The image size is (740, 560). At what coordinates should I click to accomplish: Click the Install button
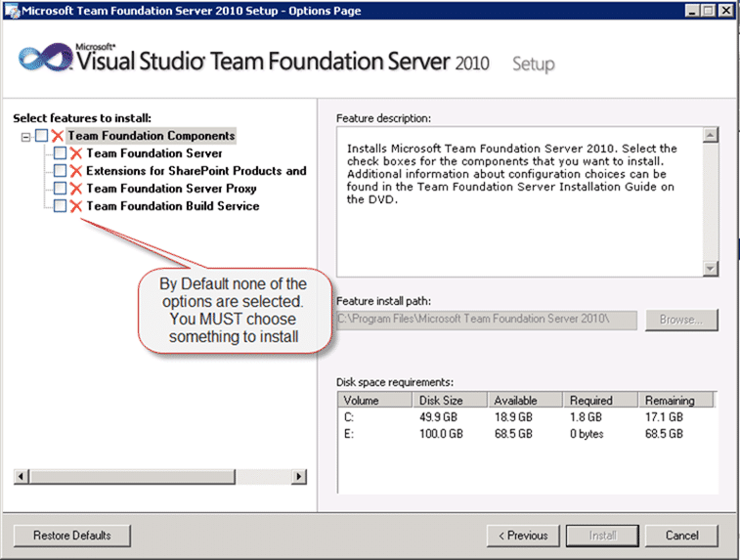[x=602, y=536]
